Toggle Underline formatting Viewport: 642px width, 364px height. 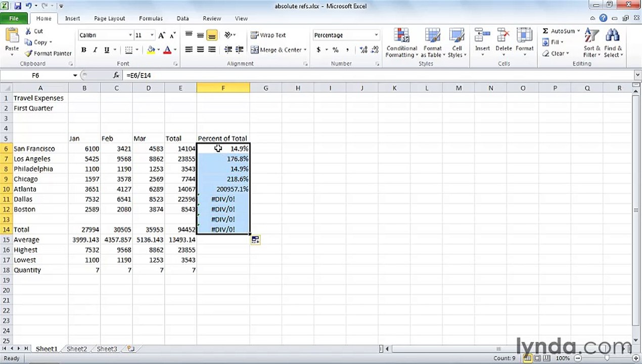point(107,50)
